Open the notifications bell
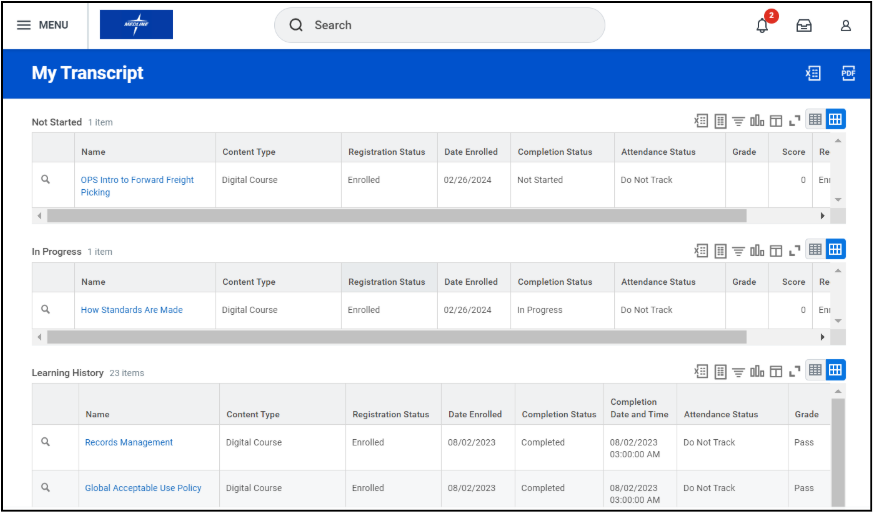 [x=762, y=25]
